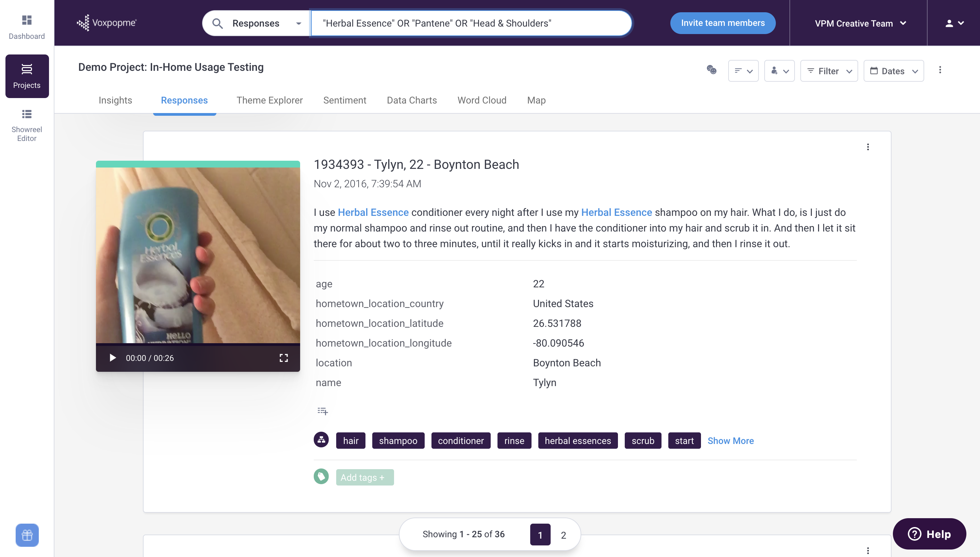Viewport: 980px width, 557px height.
Task: Click the themes hierarchy icon
Action: tap(321, 440)
